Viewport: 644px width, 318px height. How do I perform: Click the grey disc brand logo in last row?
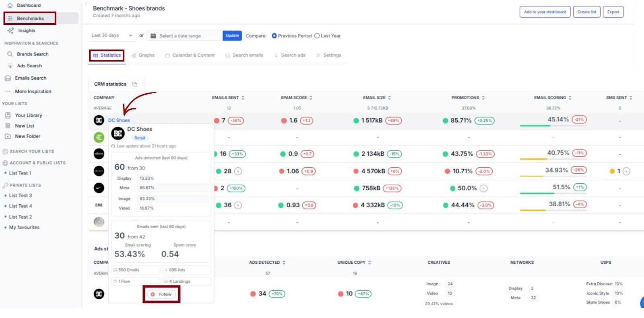(99, 222)
